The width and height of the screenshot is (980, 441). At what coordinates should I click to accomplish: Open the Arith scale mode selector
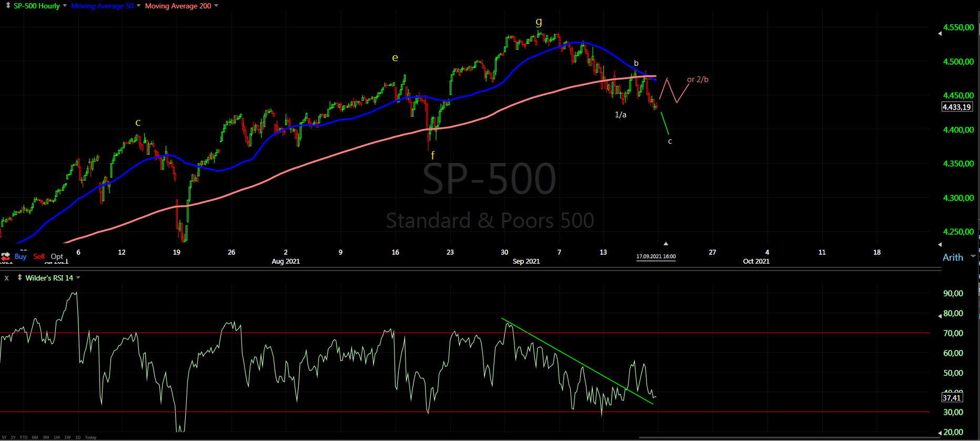[x=953, y=257]
